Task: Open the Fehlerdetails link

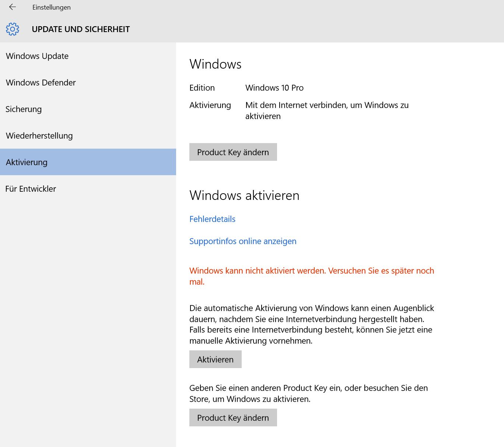Action: tap(212, 219)
